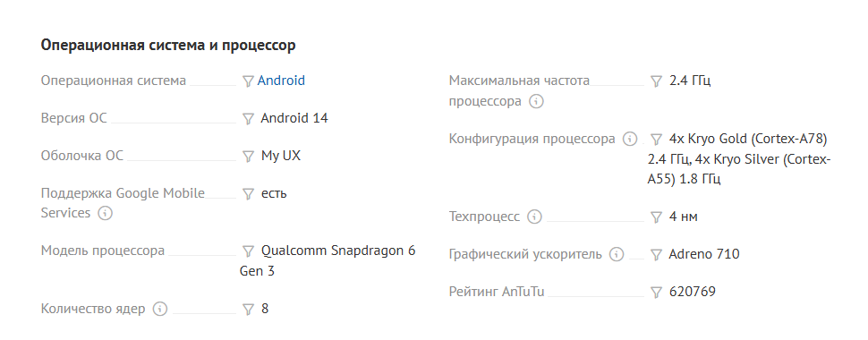Screen dimensions: 868x340
Task: Show info about Google Mobile Services support
Action: coord(106,213)
